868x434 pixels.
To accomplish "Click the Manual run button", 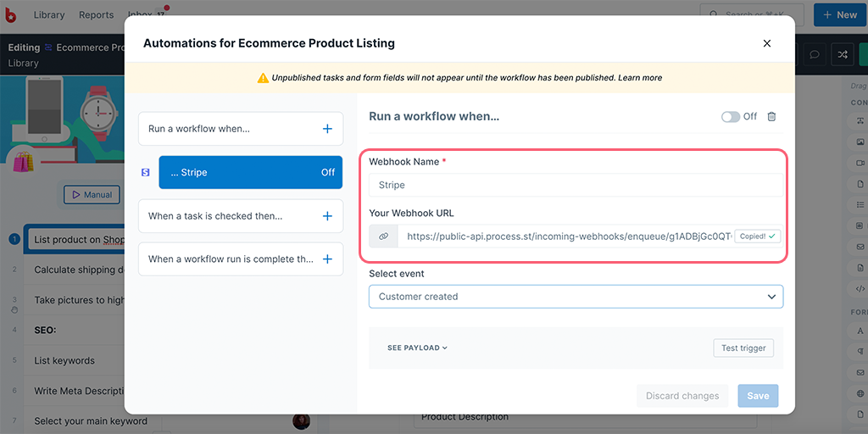I will coord(92,195).
